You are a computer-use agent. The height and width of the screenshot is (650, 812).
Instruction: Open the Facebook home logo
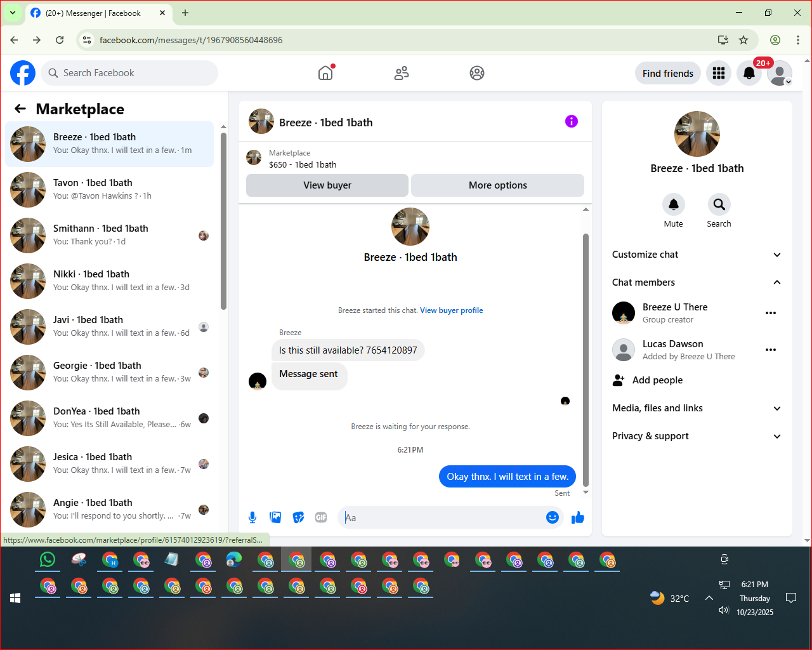(23, 73)
